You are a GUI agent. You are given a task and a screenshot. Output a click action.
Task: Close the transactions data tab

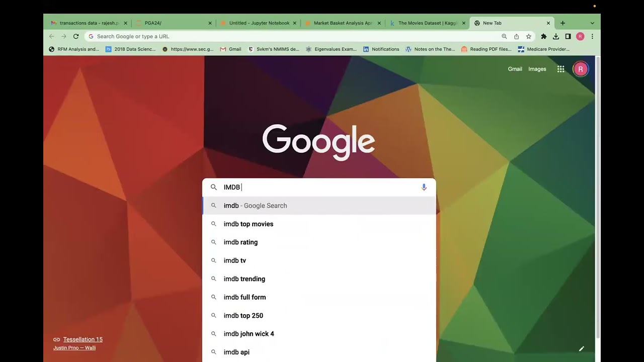point(126,23)
